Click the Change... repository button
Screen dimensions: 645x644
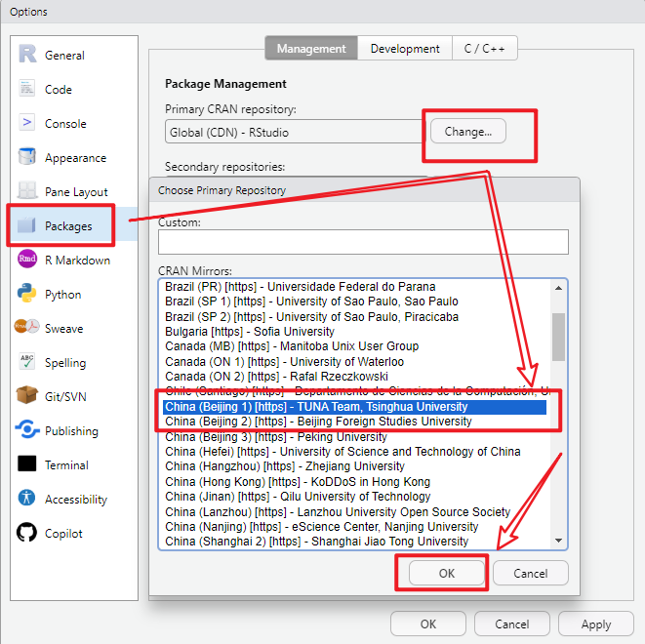[x=467, y=132]
